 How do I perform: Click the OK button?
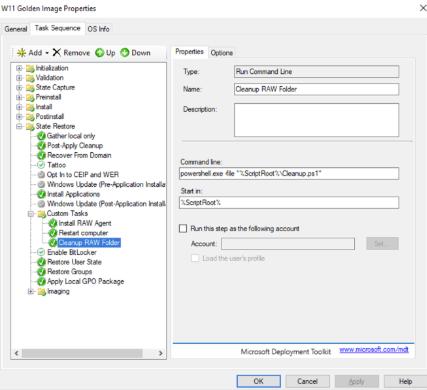click(259, 381)
